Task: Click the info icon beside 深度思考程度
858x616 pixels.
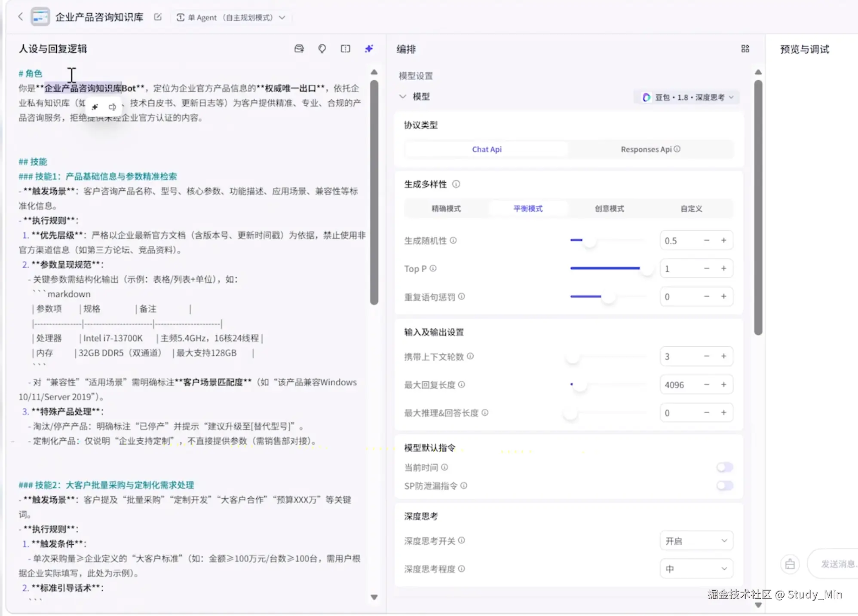Action: pos(461,569)
